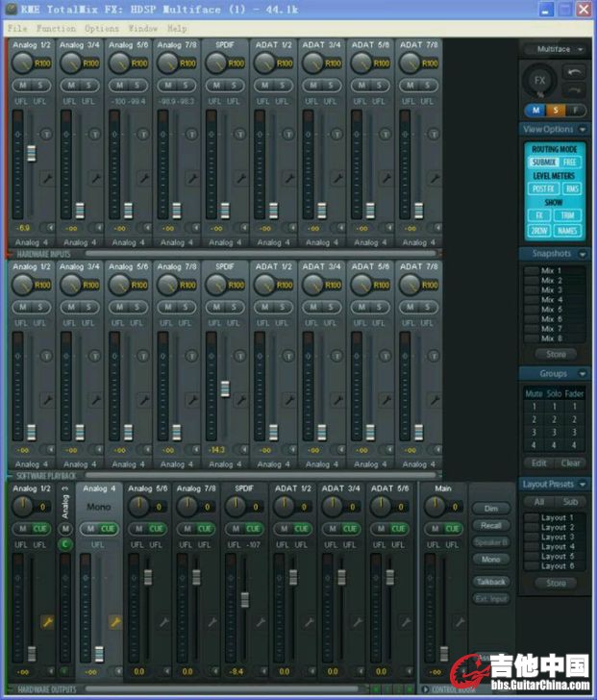
Task: Open wrench settings on Analog 4 output
Action: point(114,621)
